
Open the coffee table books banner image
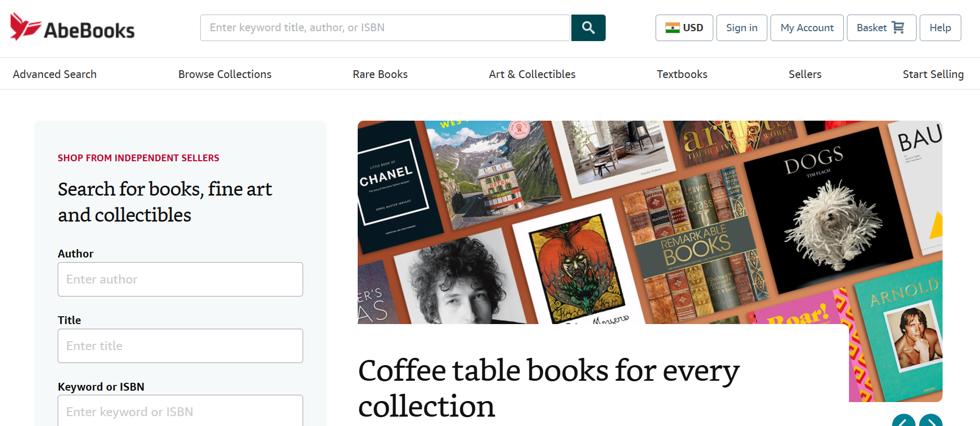(x=649, y=223)
